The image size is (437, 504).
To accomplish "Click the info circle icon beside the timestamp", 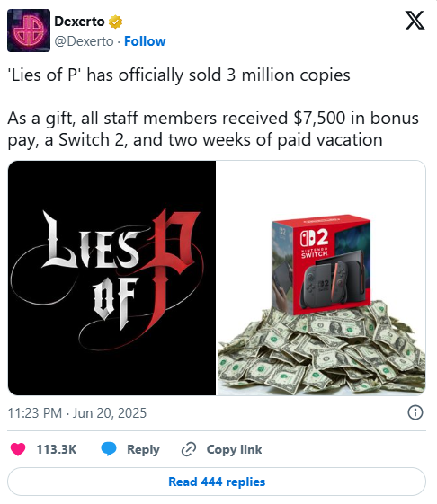I will [x=415, y=412].
